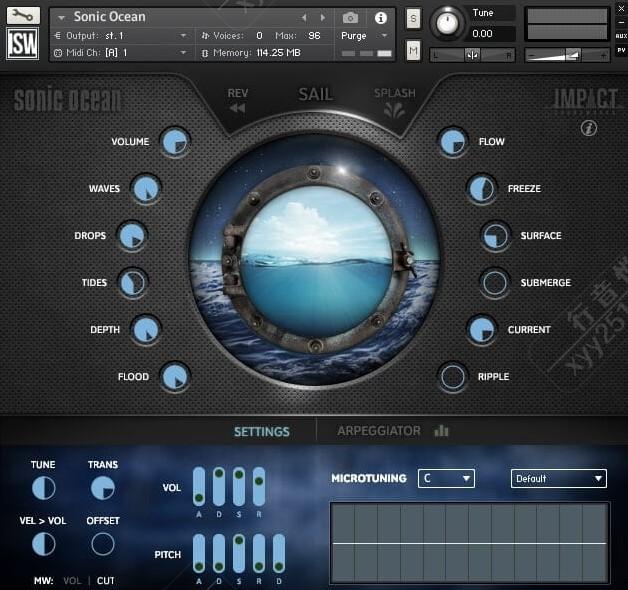
Task: Click the WAVES knob
Action: (146, 189)
